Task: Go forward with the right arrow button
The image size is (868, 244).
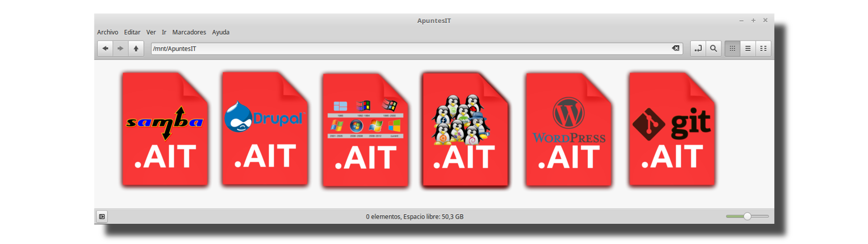Action: (120, 48)
